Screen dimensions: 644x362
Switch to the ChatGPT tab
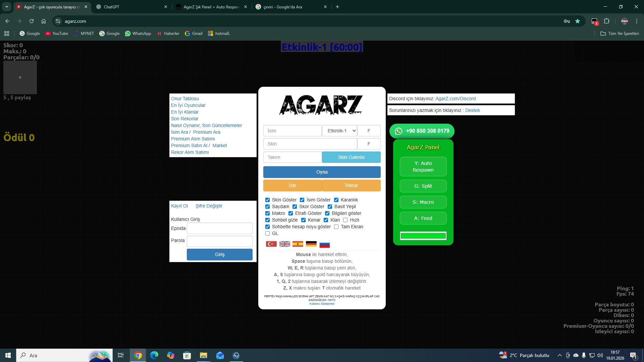pyautogui.click(x=131, y=7)
